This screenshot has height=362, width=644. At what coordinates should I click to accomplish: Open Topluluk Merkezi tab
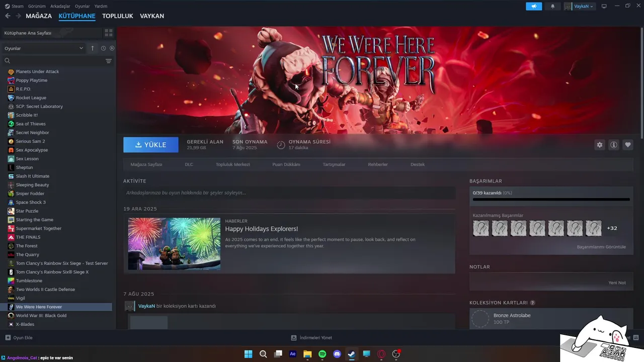pyautogui.click(x=233, y=164)
